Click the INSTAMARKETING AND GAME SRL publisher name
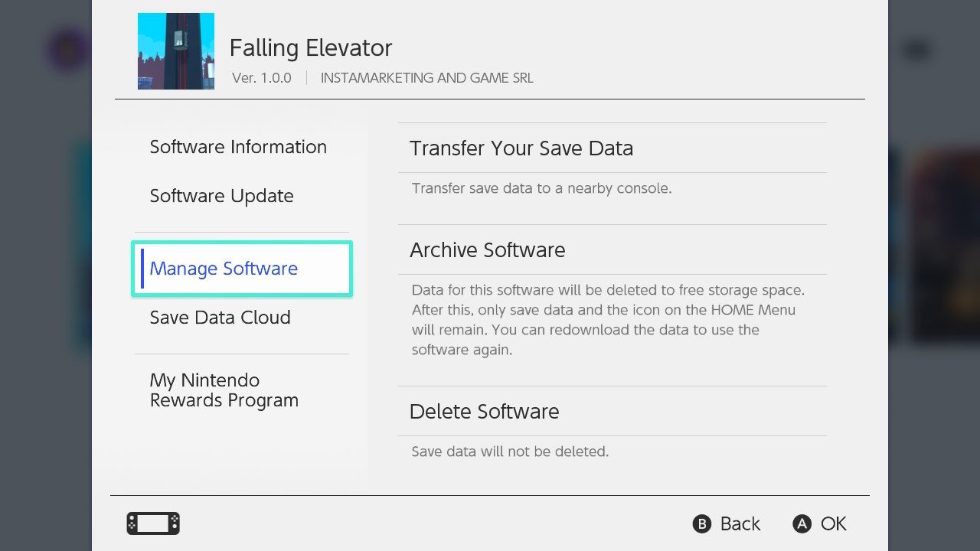This screenshot has height=551, width=980. 426,77
